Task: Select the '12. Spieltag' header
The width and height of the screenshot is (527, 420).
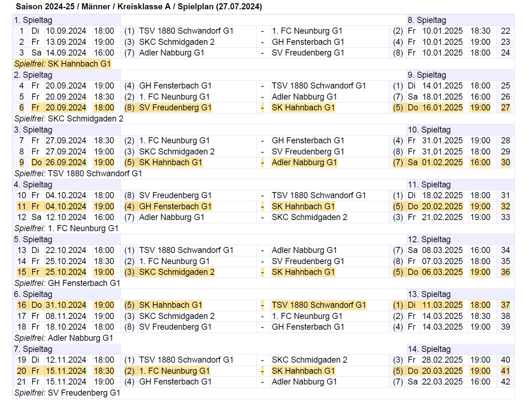Action: [429, 239]
